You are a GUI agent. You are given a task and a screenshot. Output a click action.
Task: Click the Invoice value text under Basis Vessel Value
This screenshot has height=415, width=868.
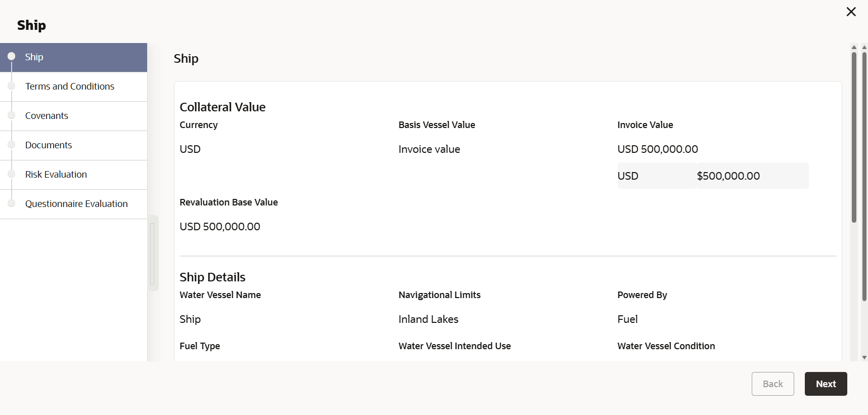point(429,149)
